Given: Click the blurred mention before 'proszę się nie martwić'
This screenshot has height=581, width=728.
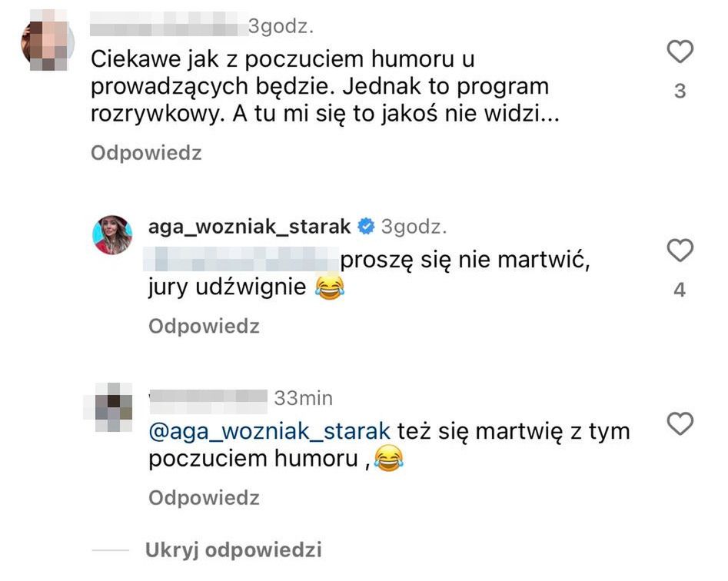Looking at the screenshot, I should click(242, 260).
